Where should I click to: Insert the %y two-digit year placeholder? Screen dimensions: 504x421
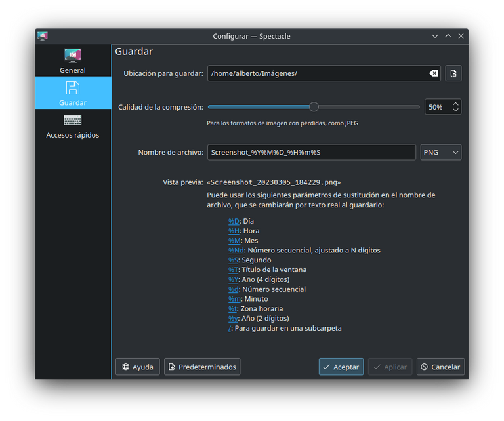tap(233, 318)
